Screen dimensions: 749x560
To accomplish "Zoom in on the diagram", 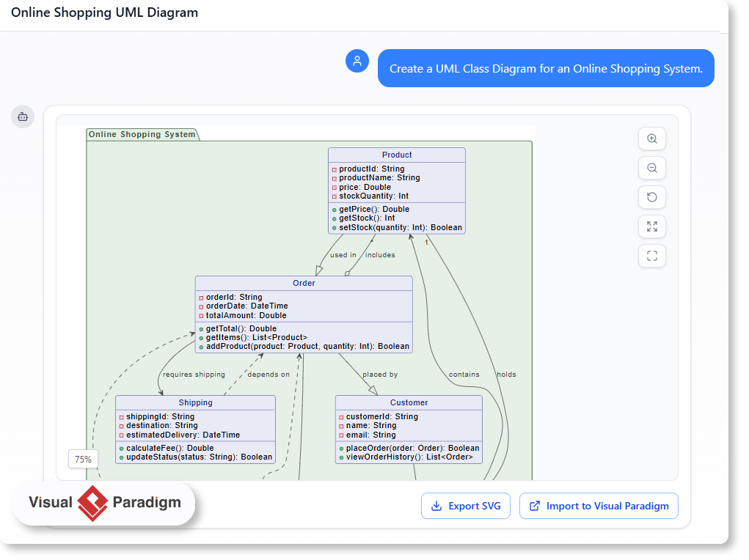I will tap(652, 139).
